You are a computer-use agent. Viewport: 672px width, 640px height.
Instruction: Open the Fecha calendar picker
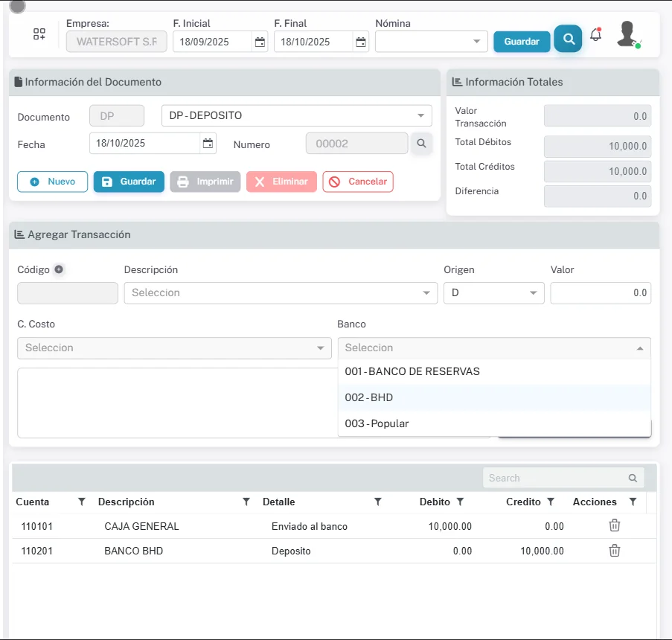pyautogui.click(x=208, y=143)
